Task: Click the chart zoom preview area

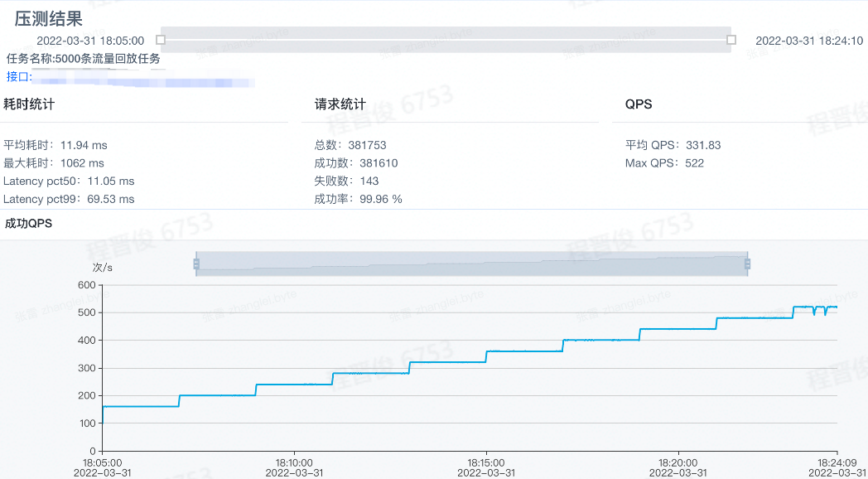Action: pyautogui.click(x=471, y=264)
